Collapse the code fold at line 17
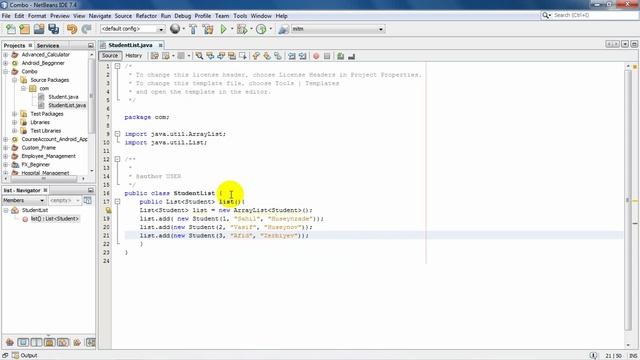This screenshot has width=640, height=360. coord(118,202)
